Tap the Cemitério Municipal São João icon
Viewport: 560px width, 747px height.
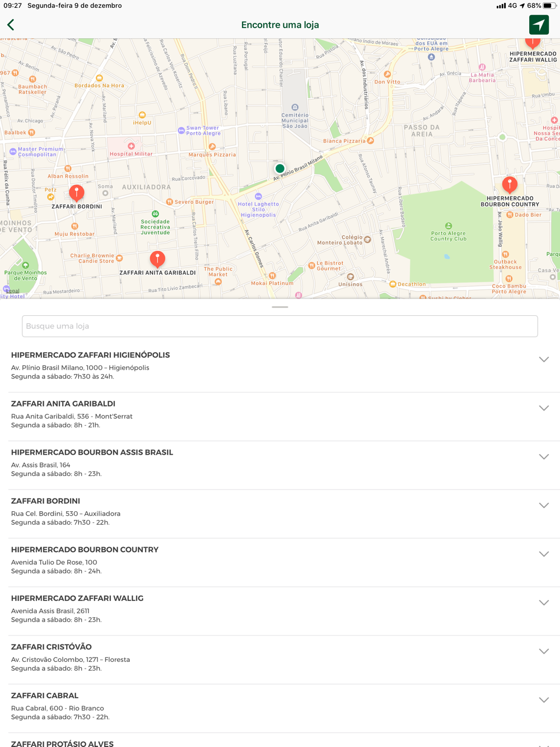(x=295, y=107)
